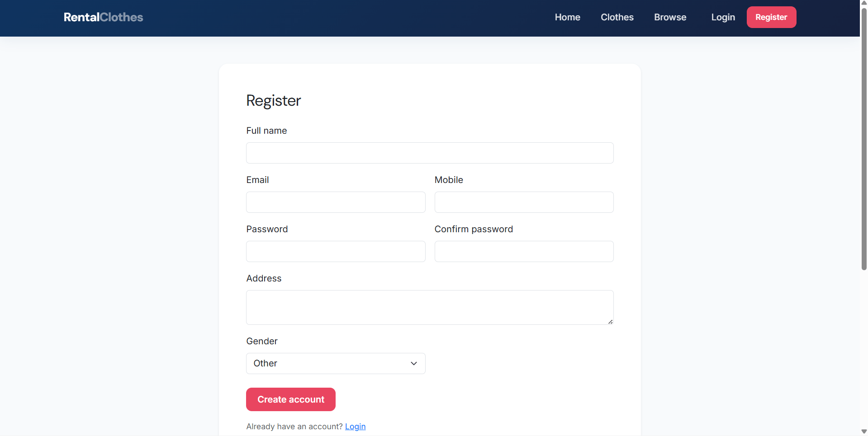Screen dimensions: 868x436
Task: Click the Create account button
Action: pyautogui.click(x=291, y=399)
